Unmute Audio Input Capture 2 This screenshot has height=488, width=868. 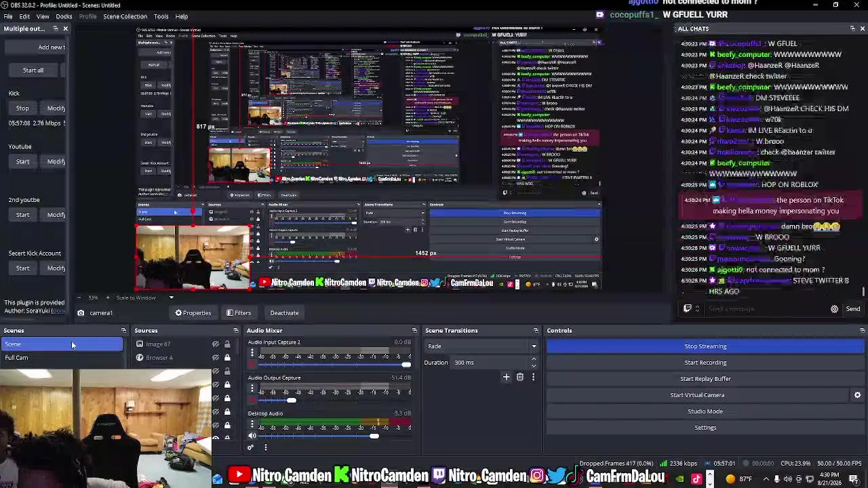(x=252, y=365)
